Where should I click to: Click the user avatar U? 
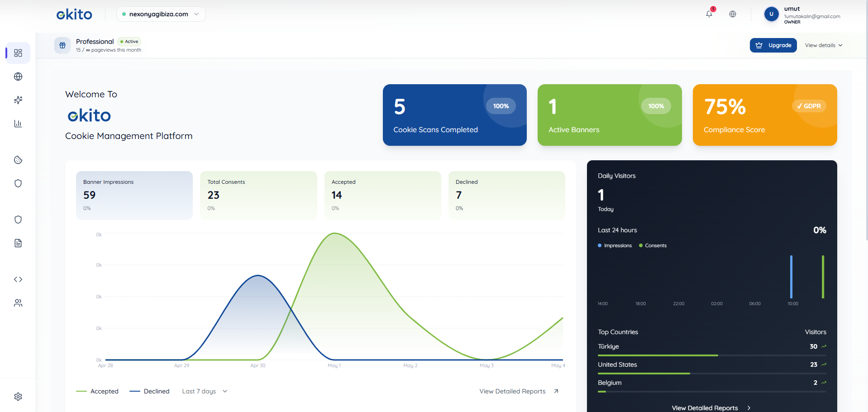(x=772, y=14)
